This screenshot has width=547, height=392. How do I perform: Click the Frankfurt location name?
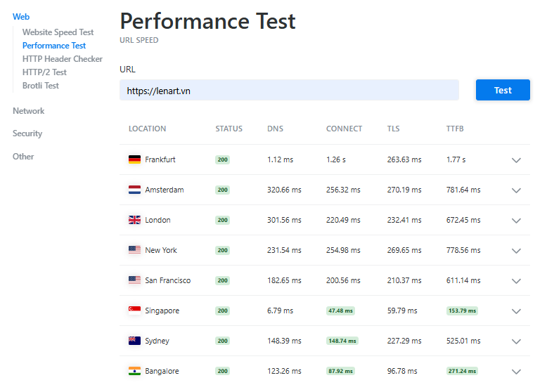click(x=160, y=159)
